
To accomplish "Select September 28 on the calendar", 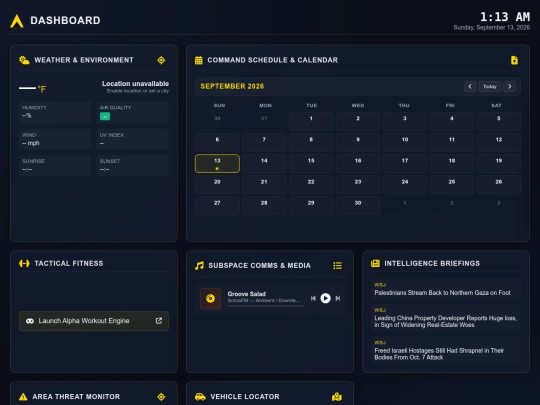I will [264, 206].
